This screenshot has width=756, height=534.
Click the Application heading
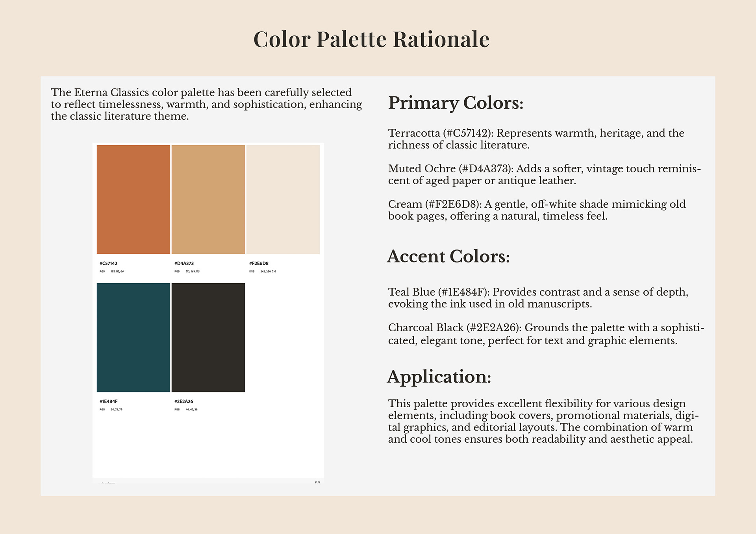click(x=439, y=377)
